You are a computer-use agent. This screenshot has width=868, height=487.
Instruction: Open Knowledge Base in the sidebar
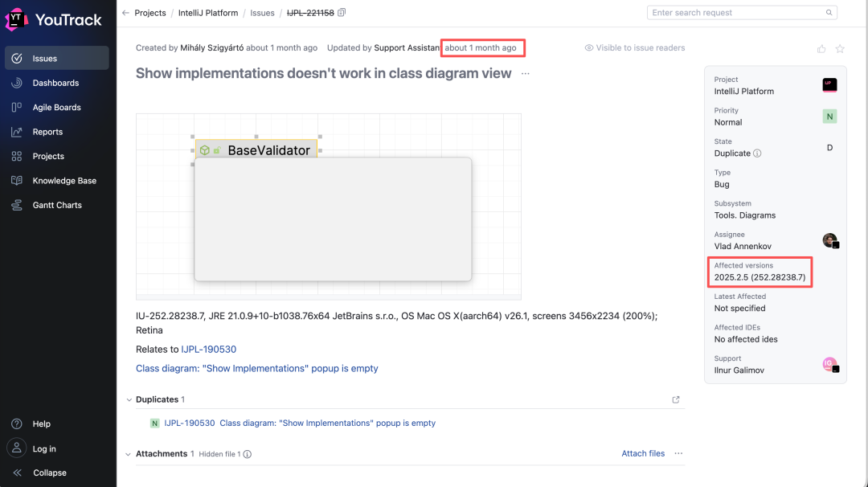point(57,180)
